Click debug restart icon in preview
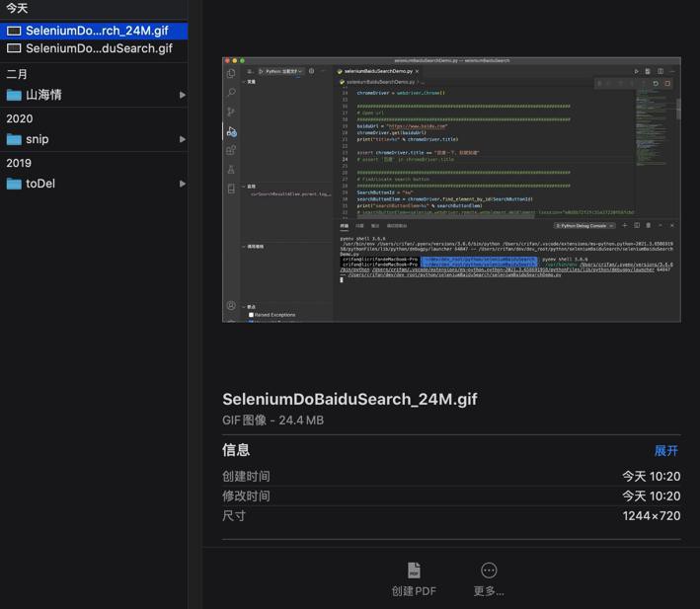Image resolution: width=700 pixels, height=609 pixels. click(x=656, y=84)
